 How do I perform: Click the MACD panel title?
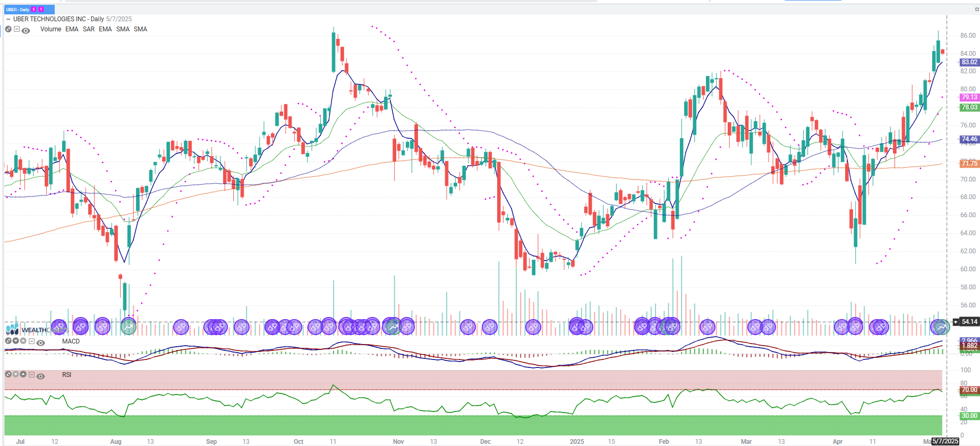coord(71,341)
